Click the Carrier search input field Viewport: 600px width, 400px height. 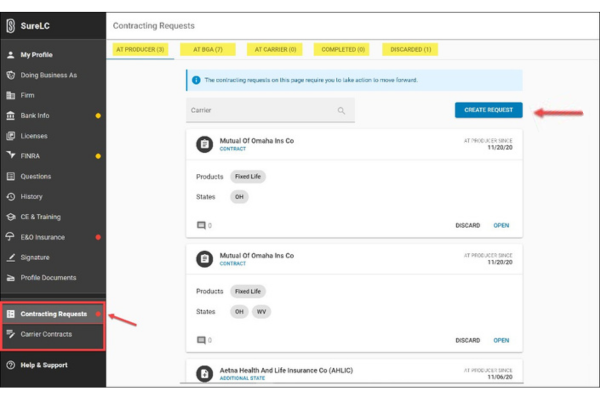coord(270,110)
